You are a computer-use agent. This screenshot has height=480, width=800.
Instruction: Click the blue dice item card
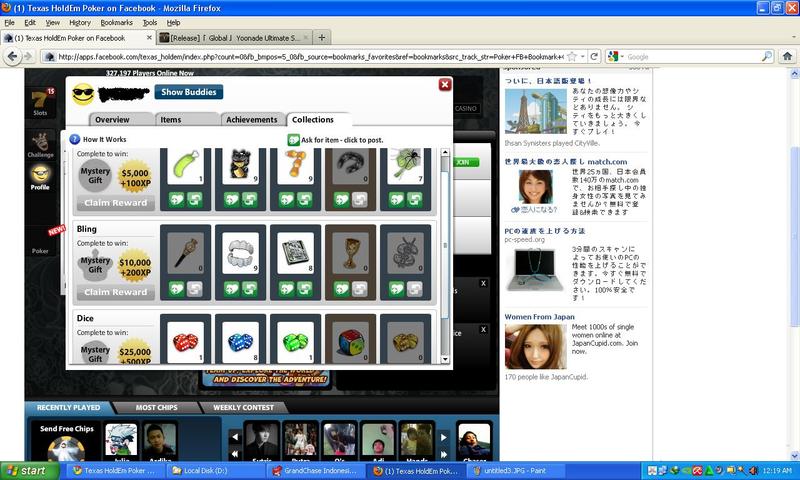pyautogui.click(x=240, y=342)
